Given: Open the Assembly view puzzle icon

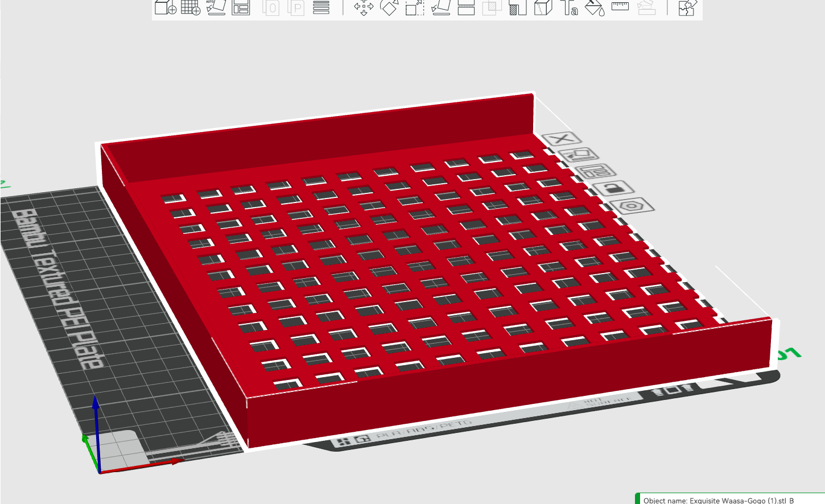Looking at the screenshot, I should pos(687,7).
